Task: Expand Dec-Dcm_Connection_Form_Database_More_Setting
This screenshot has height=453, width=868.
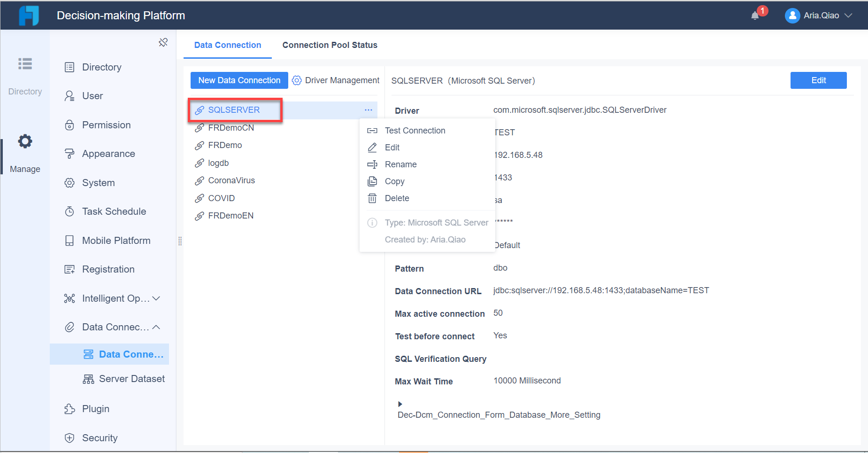Action: pyautogui.click(x=400, y=404)
